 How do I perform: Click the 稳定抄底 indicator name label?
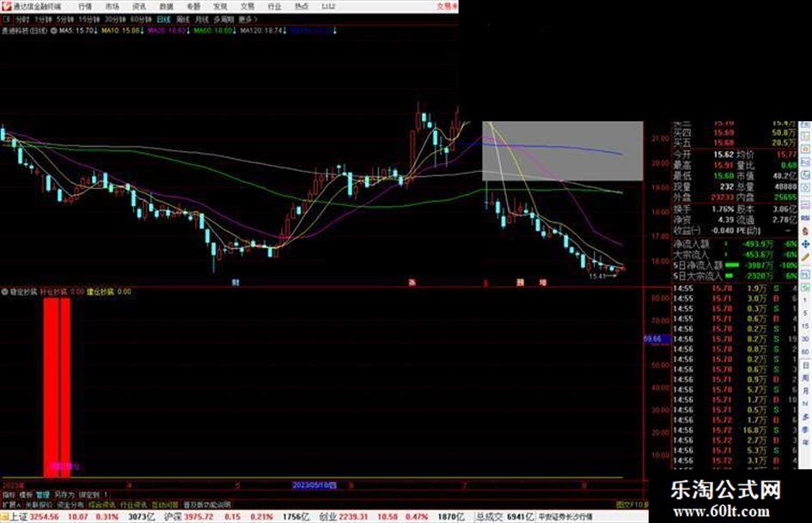[23, 291]
